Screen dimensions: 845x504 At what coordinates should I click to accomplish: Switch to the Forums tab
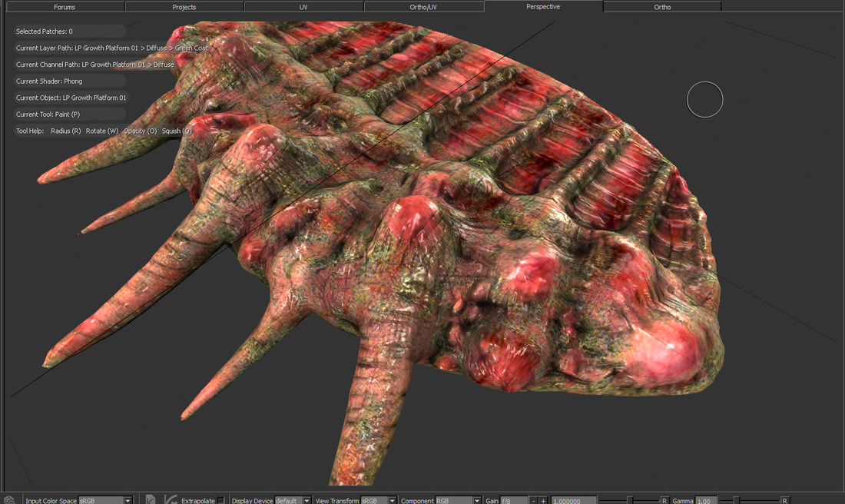(x=65, y=7)
